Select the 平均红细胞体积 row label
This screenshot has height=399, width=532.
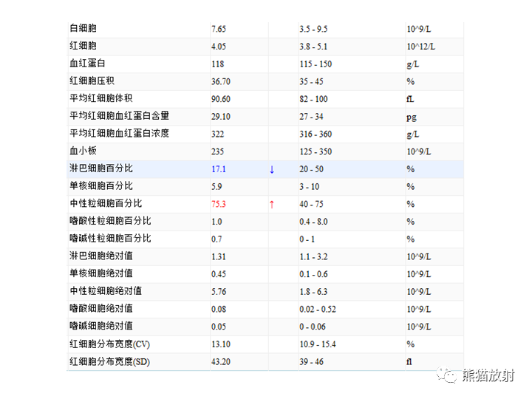point(101,98)
